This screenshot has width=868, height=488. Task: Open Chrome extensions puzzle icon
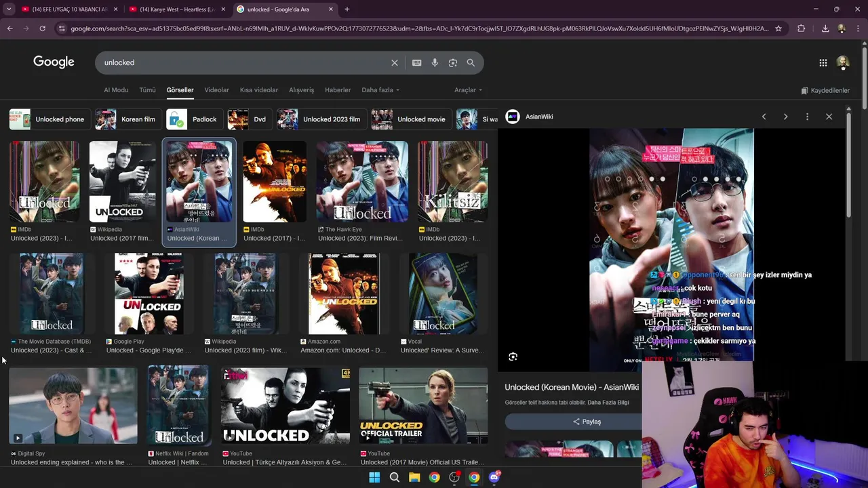click(x=802, y=28)
